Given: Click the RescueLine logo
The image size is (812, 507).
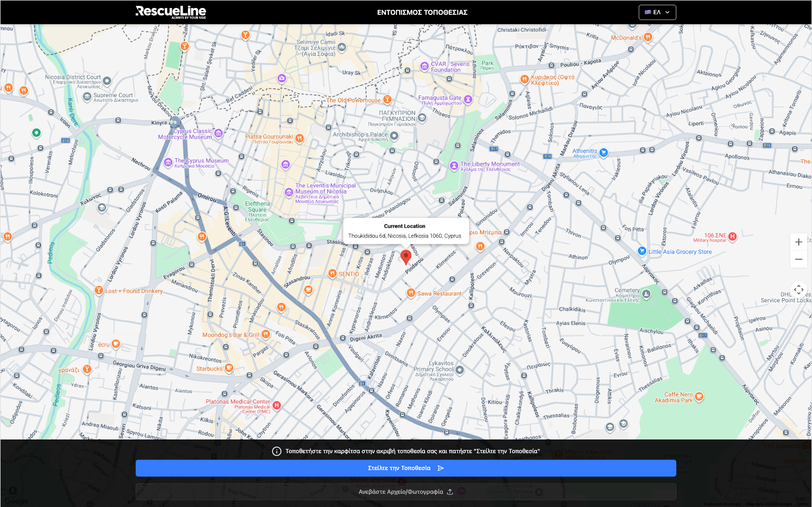Looking at the screenshot, I should 171,12.
